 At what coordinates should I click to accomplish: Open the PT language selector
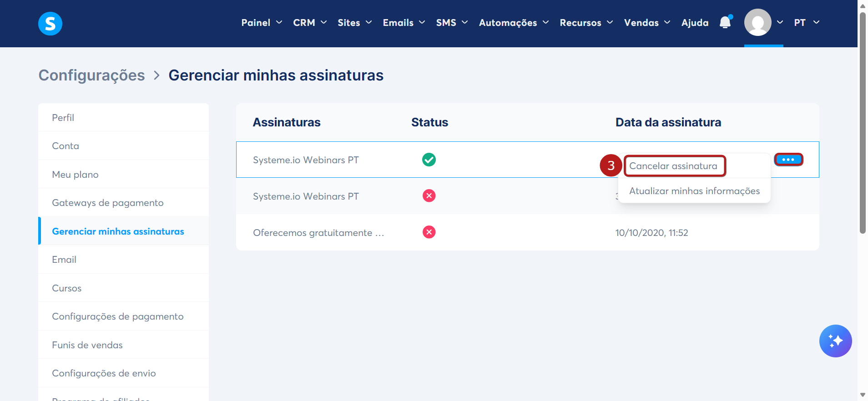(807, 23)
